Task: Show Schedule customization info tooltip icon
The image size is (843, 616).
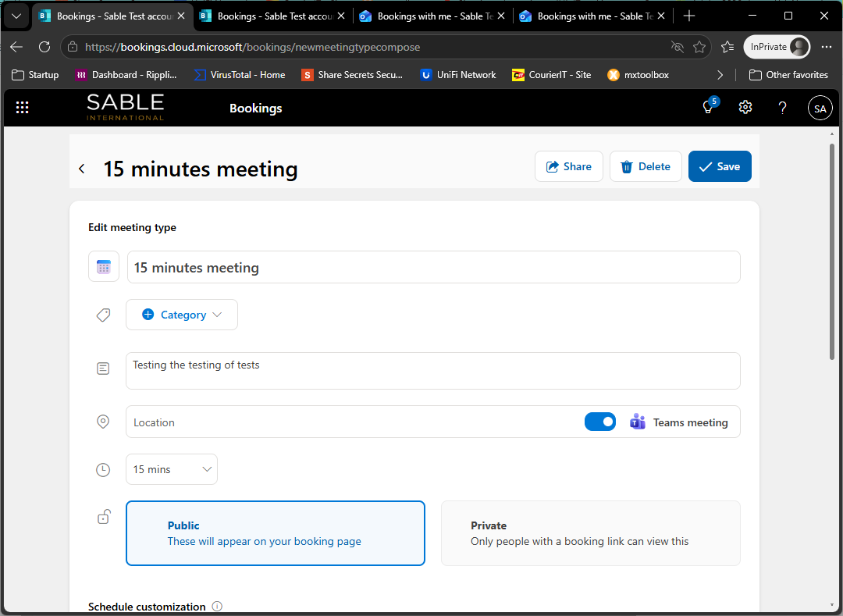Action: pos(217,607)
